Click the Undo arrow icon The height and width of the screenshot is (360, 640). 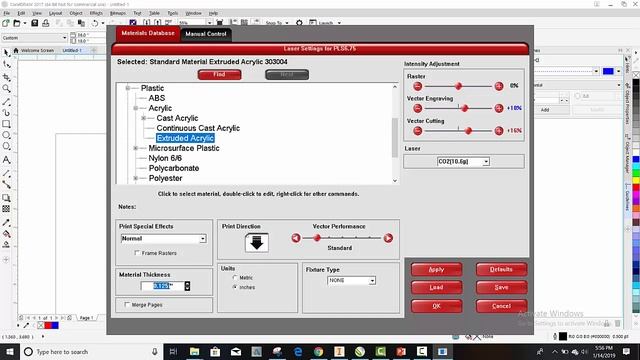pos(95,23)
